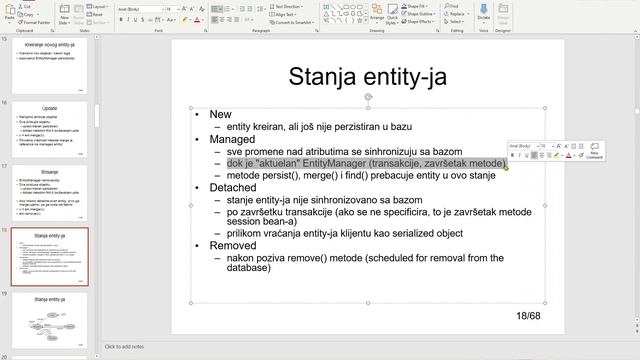Open Quick Styles gallery

392,14
